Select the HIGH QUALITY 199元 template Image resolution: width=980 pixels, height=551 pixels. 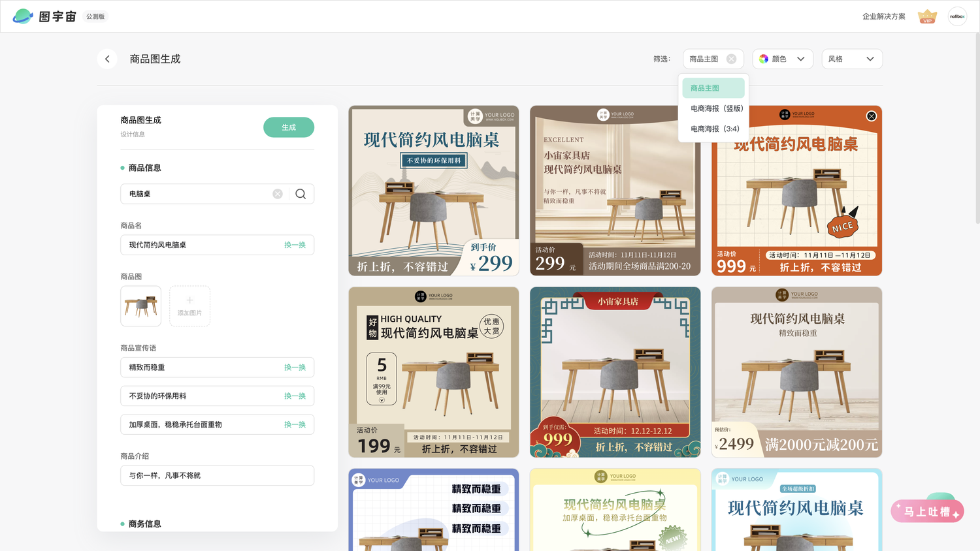[434, 372]
